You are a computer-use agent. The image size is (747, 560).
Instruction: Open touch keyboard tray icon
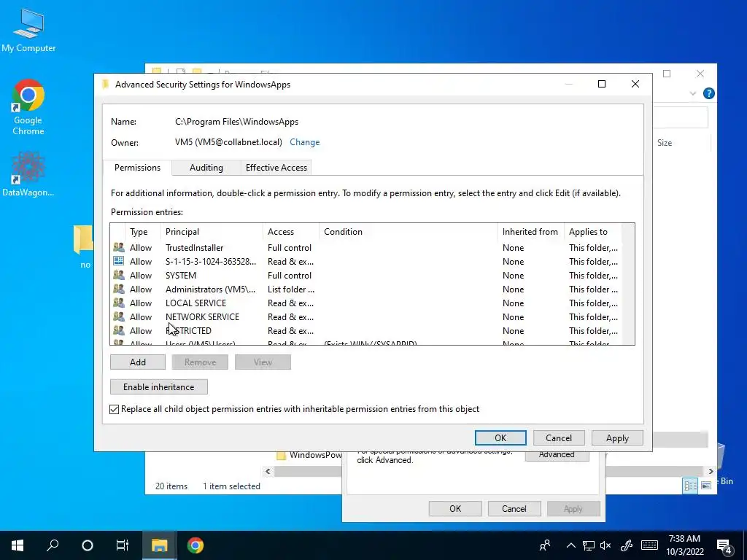(x=649, y=545)
